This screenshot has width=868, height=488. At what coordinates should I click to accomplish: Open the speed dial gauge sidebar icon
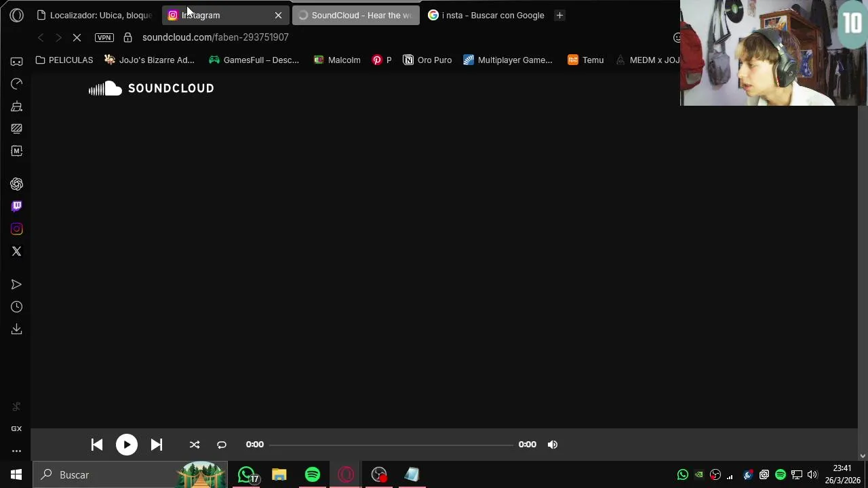click(x=16, y=83)
